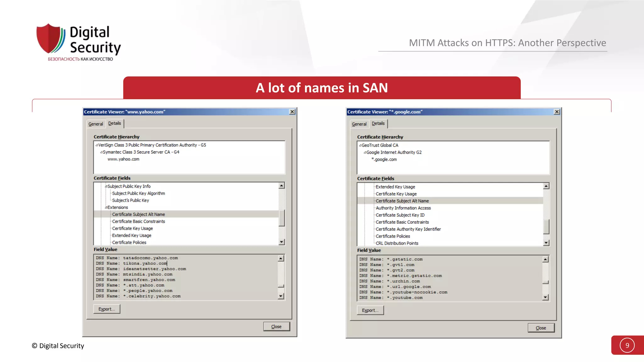This screenshot has width=644, height=362.
Task: Click DNS Name *.celebrity.yahoo.com line
Action: click(x=138, y=296)
